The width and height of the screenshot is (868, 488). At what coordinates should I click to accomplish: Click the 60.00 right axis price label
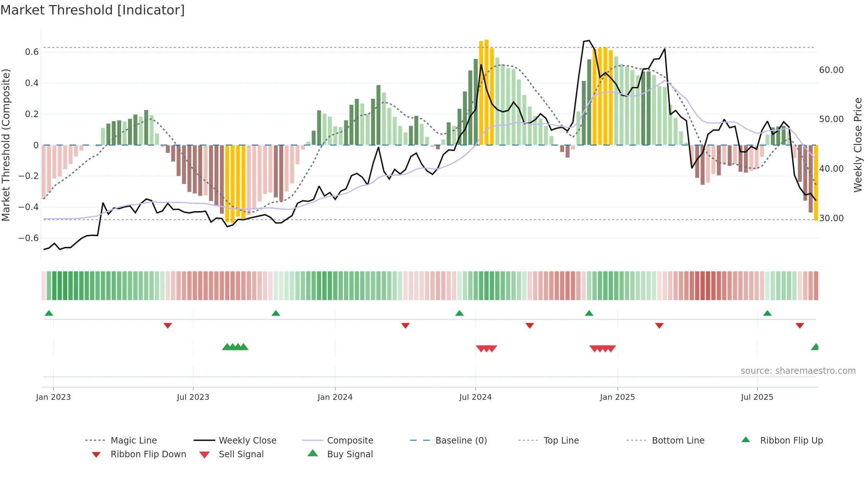[831, 70]
